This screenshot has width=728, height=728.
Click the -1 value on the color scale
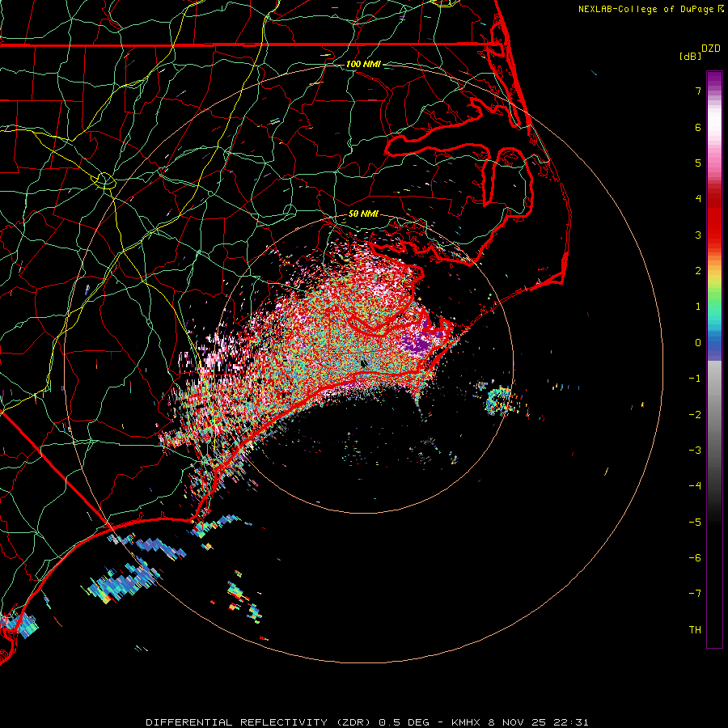pos(695,379)
